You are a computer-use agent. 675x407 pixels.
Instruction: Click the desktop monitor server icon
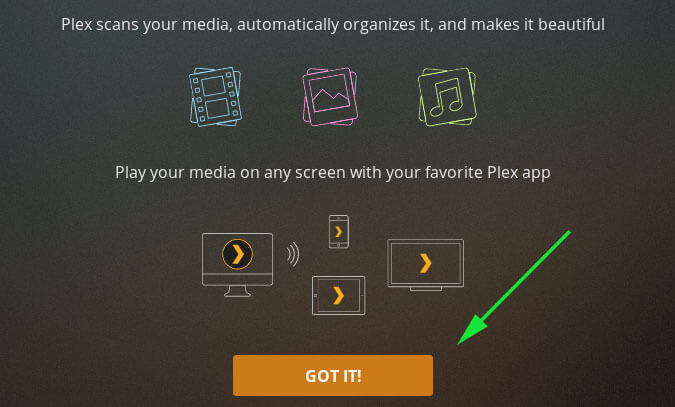point(237,265)
